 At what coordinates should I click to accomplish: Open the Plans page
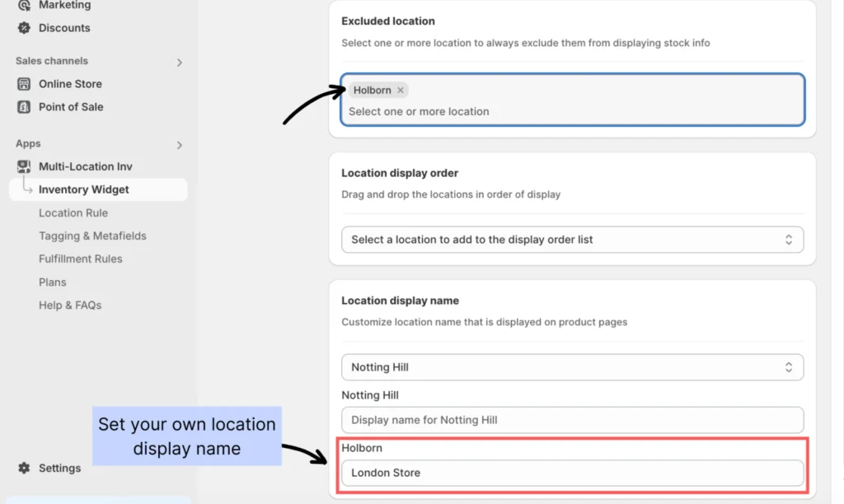53,282
